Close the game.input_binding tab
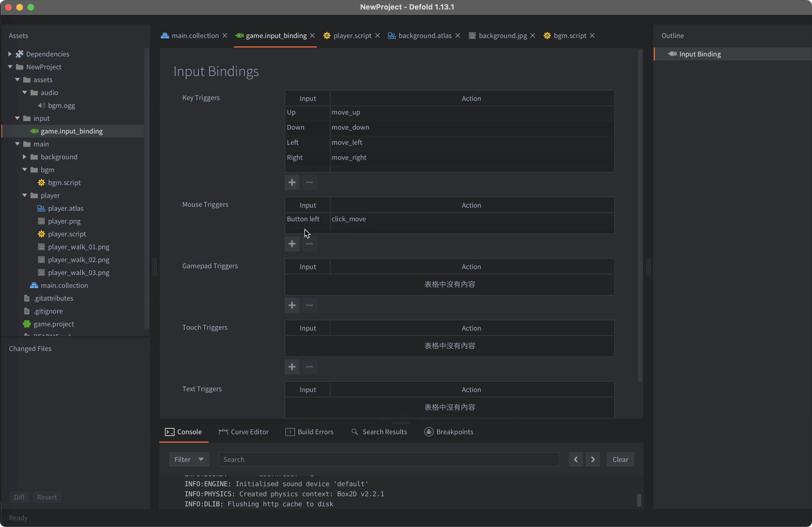 point(312,35)
